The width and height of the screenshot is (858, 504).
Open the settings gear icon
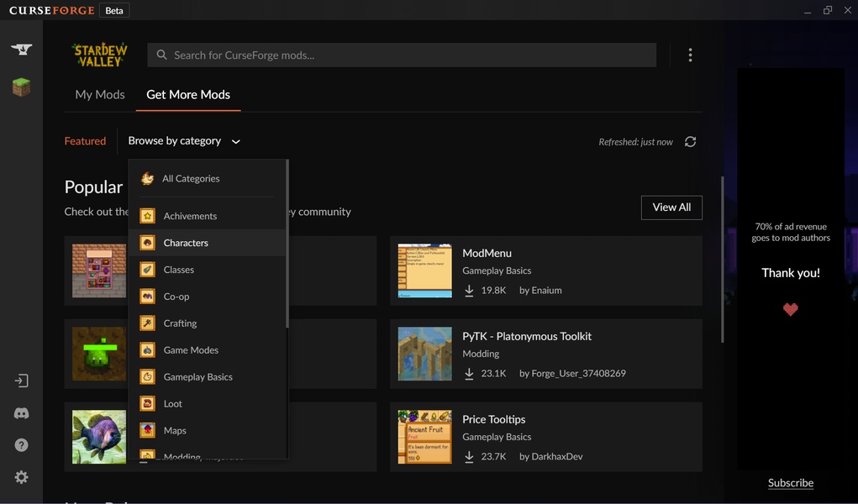coord(22,477)
